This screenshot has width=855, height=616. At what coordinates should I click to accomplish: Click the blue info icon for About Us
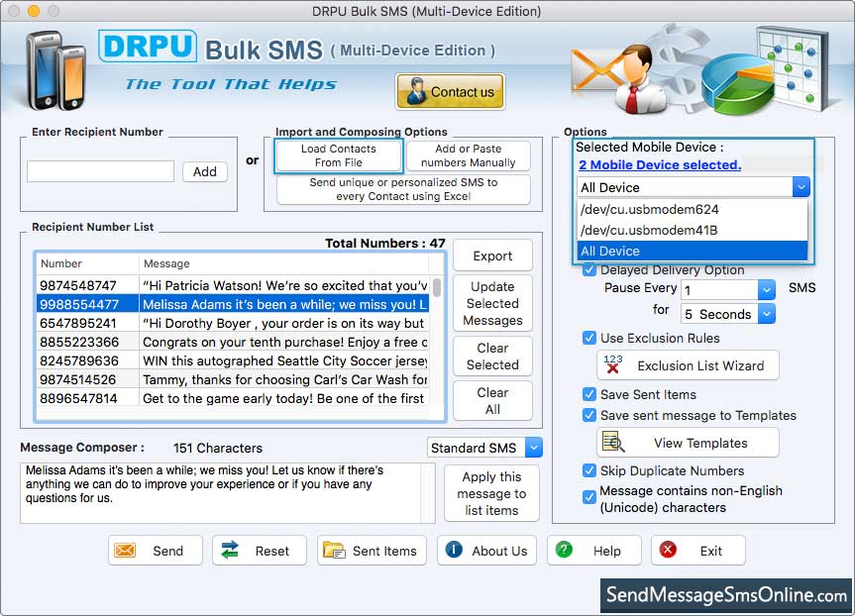(x=454, y=550)
